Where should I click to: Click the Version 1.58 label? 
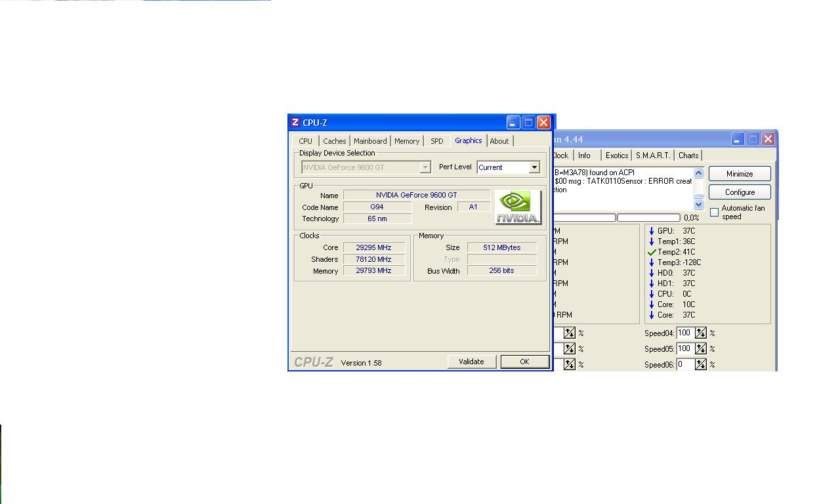(361, 363)
